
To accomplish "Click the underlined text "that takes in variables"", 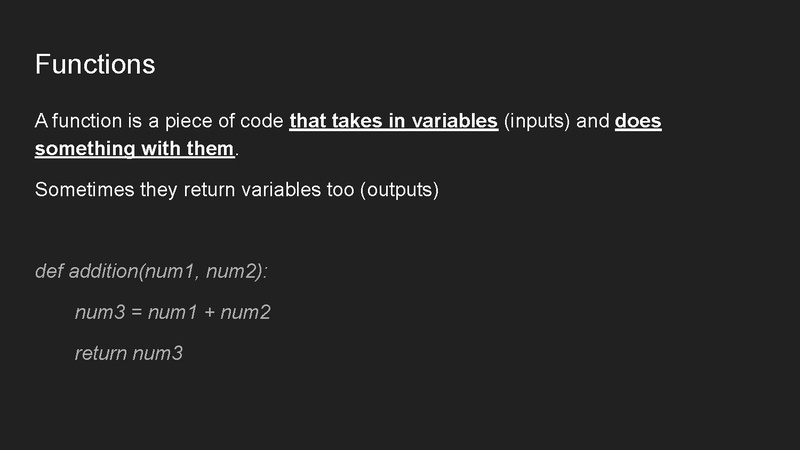I will [x=393, y=122].
